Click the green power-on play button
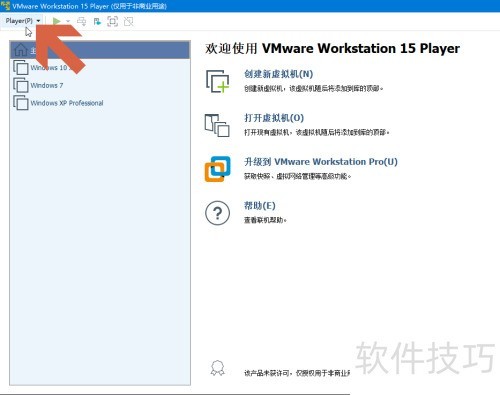The image size is (500, 395). point(56,21)
